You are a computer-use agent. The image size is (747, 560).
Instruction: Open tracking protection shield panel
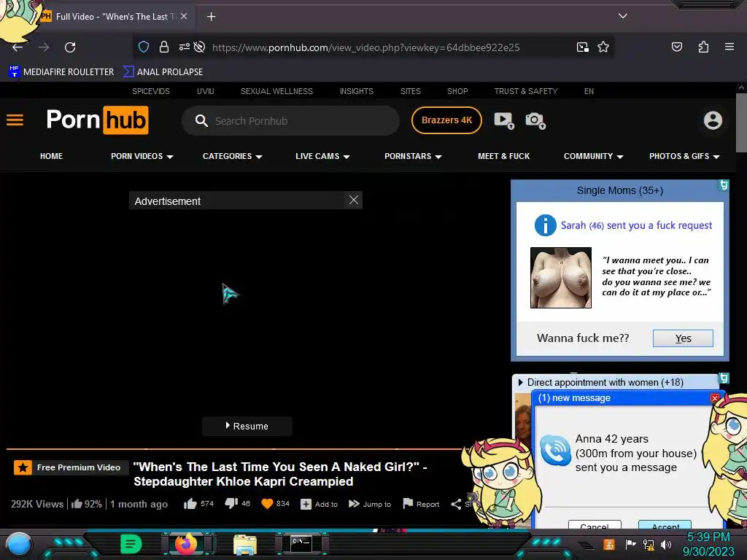click(x=144, y=47)
